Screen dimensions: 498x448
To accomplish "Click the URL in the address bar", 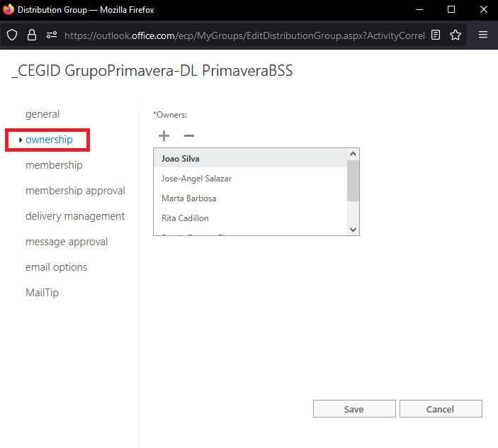I will point(244,35).
